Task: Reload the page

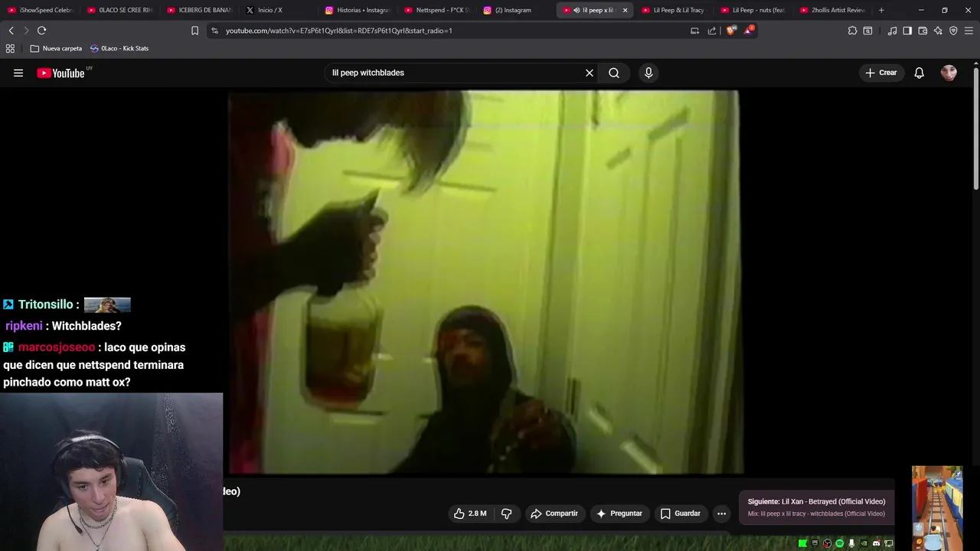Action: coord(41,31)
